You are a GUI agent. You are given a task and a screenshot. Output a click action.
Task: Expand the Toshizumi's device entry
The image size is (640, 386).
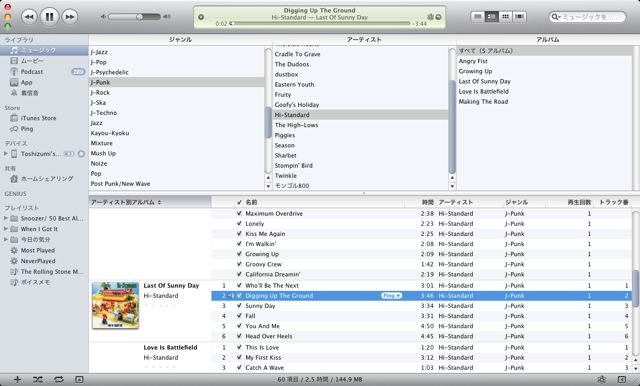point(6,154)
